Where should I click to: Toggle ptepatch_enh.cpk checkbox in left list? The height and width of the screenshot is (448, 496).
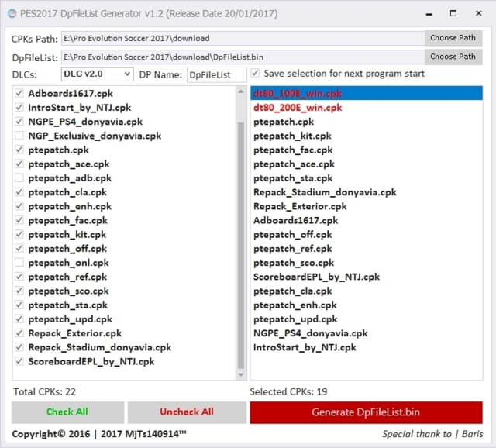(x=19, y=206)
